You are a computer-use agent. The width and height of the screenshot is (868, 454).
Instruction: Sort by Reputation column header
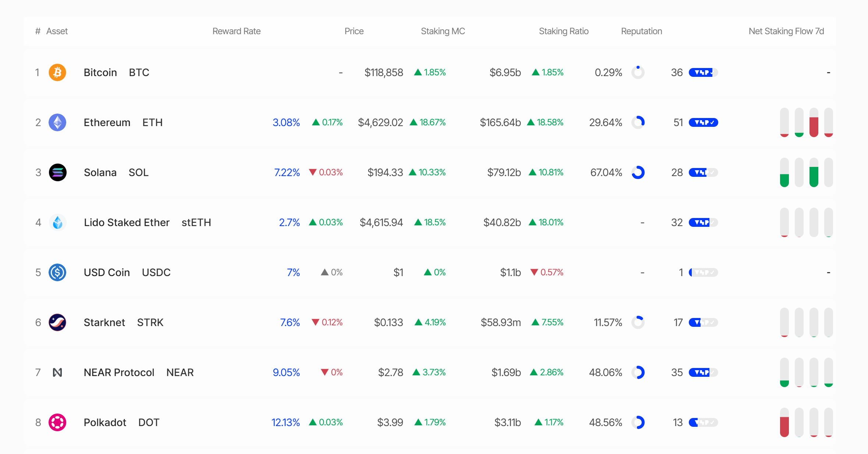pyautogui.click(x=642, y=31)
